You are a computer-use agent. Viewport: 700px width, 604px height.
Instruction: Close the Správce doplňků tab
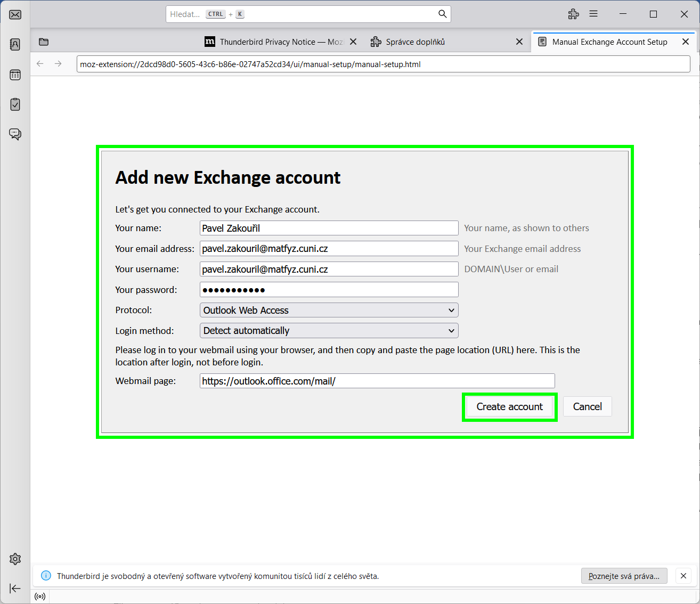[519, 42]
